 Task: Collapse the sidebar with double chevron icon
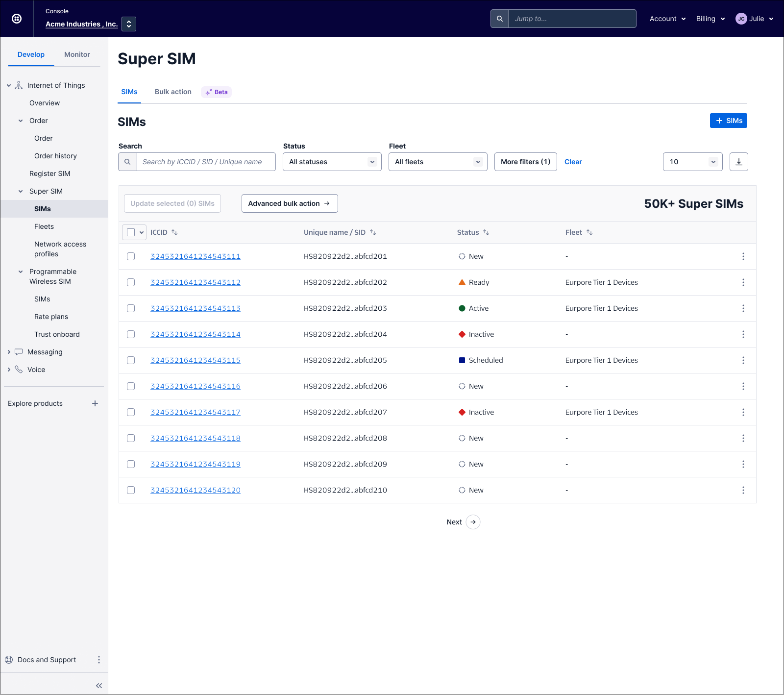(x=99, y=686)
